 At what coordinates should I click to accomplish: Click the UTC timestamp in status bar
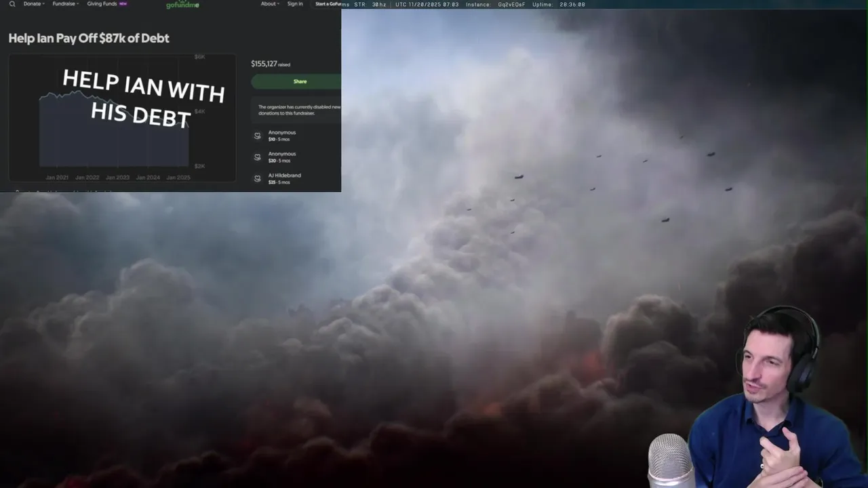point(427,4)
